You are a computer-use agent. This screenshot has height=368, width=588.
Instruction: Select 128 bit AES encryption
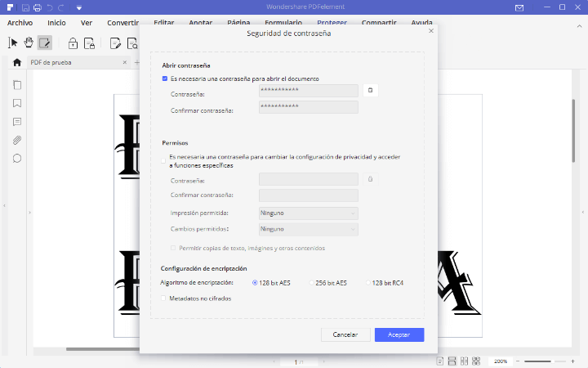255,283
